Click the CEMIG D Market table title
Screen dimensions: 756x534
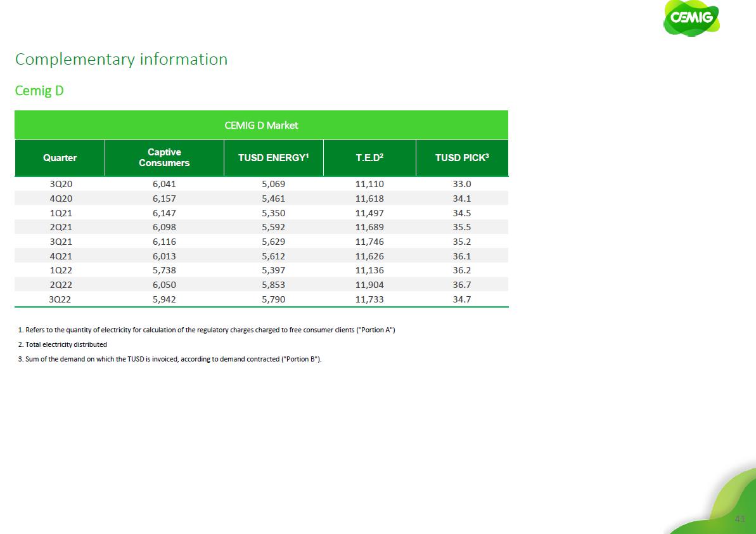pyautogui.click(x=261, y=125)
